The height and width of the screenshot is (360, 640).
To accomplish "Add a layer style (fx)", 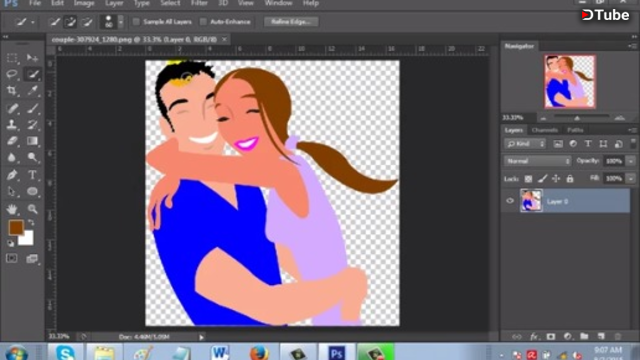I will coord(533,337).
